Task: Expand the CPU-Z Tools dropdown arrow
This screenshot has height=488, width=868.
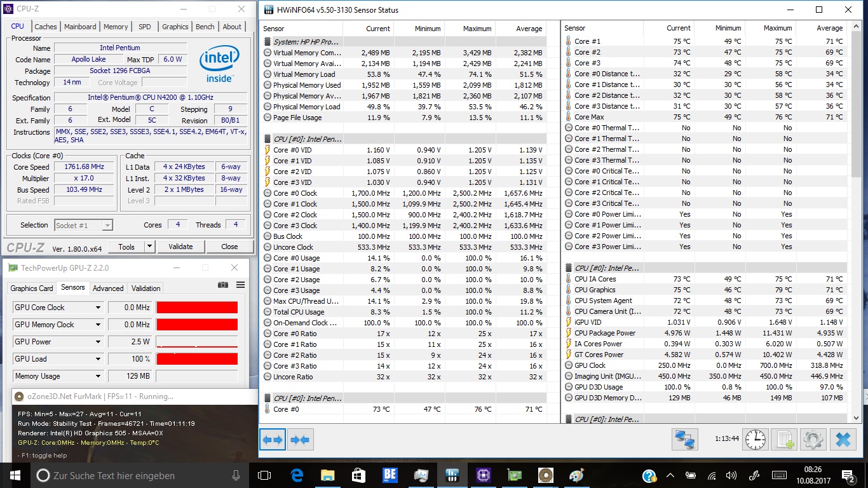Action: click(149, 247)
